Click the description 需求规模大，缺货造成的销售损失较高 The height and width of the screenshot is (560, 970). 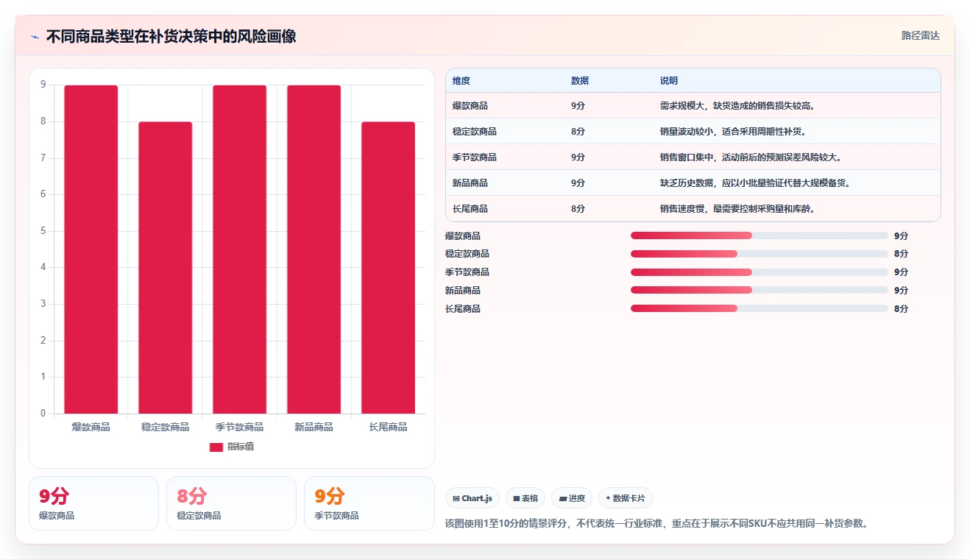point(737,106)
